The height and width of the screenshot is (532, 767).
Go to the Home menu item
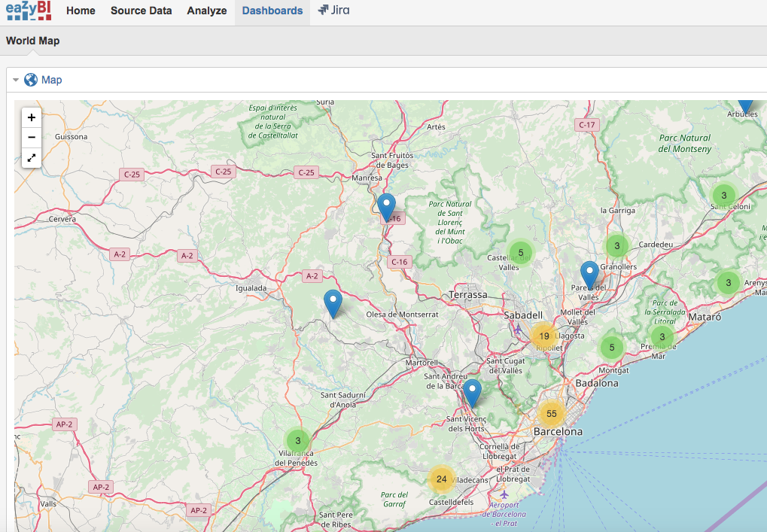pos(81,11)
